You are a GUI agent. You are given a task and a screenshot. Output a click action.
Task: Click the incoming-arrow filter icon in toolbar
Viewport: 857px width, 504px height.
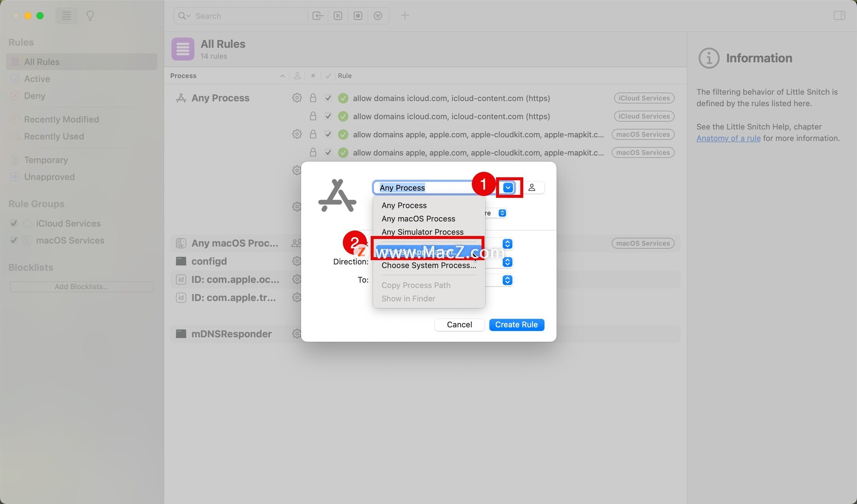point(318,16)
